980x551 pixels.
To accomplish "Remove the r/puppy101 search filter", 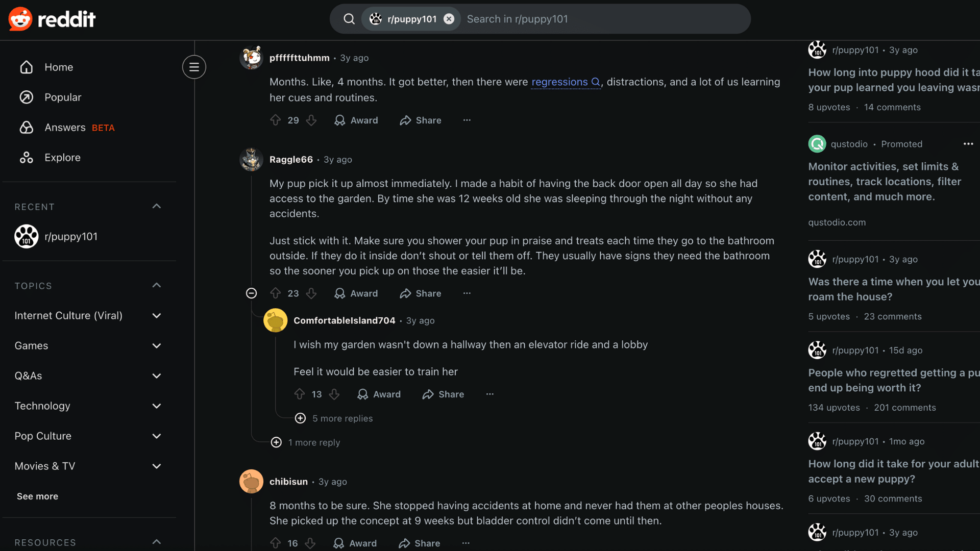I will (x=449, y=19).
